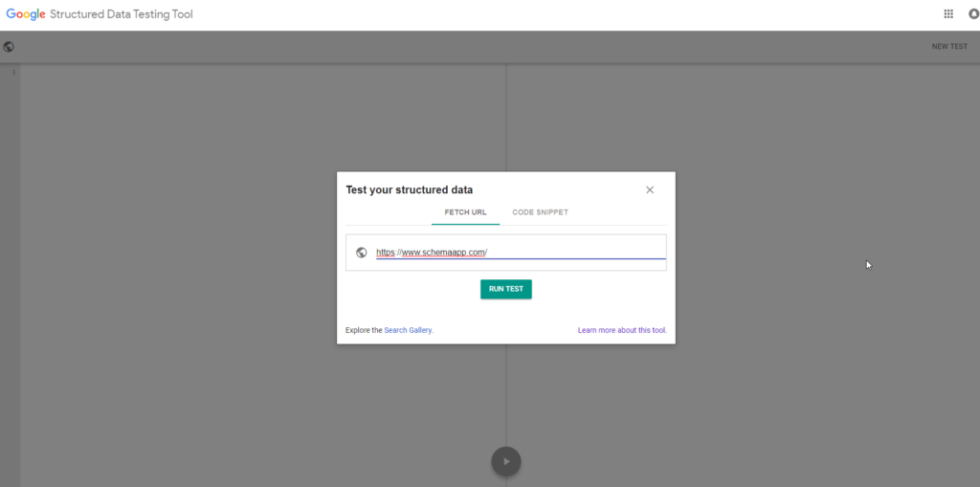Open the Search Gallery link
Screen dimensions: 980x487
408,330
